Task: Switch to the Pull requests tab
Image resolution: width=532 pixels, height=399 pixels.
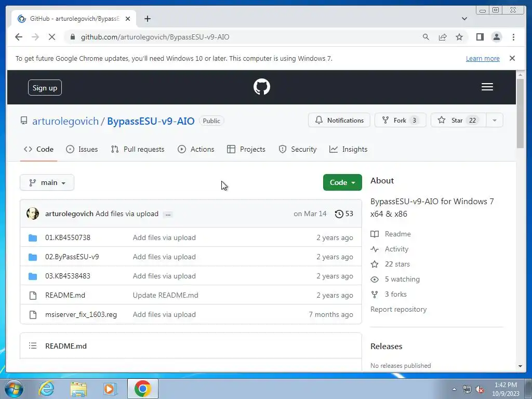Action: click(138, 149)
